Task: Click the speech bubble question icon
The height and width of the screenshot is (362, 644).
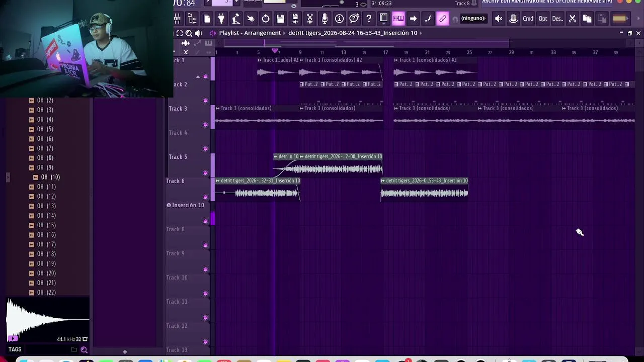Action: [x=354, y=19]
